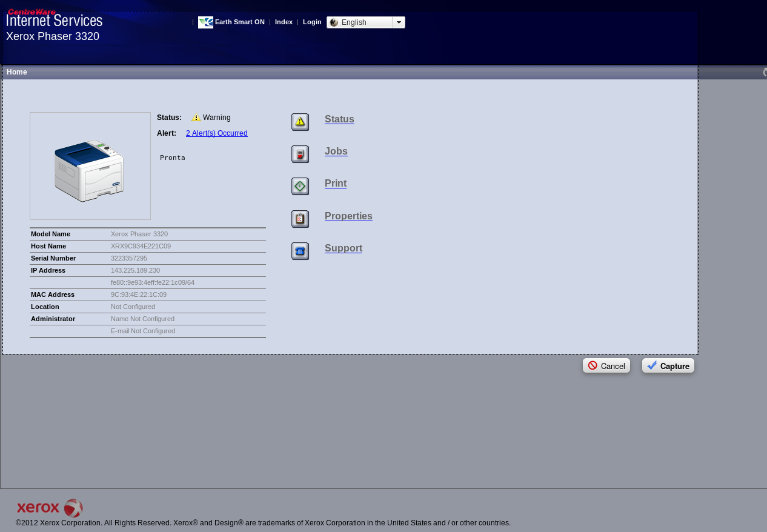Toggle Earth Smart ON text link
The width and height of the screenshot is (767, 532).
pyautogui.click(x=240, y=22)
